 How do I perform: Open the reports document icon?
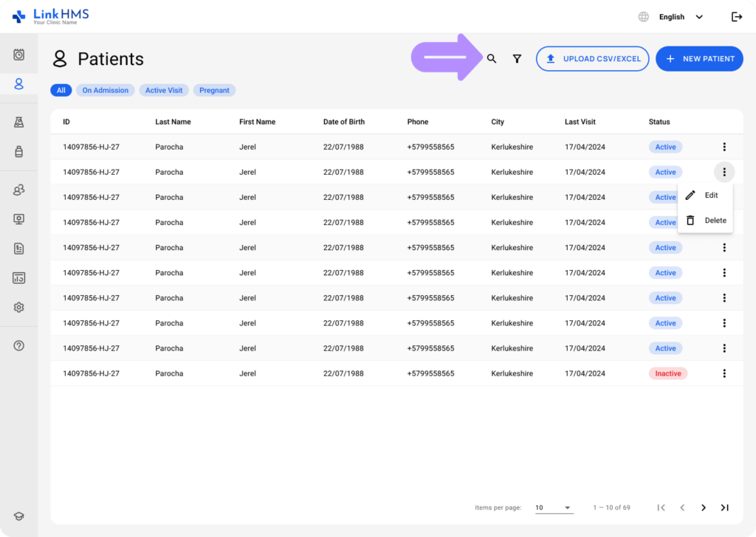[x=19, y=248]
